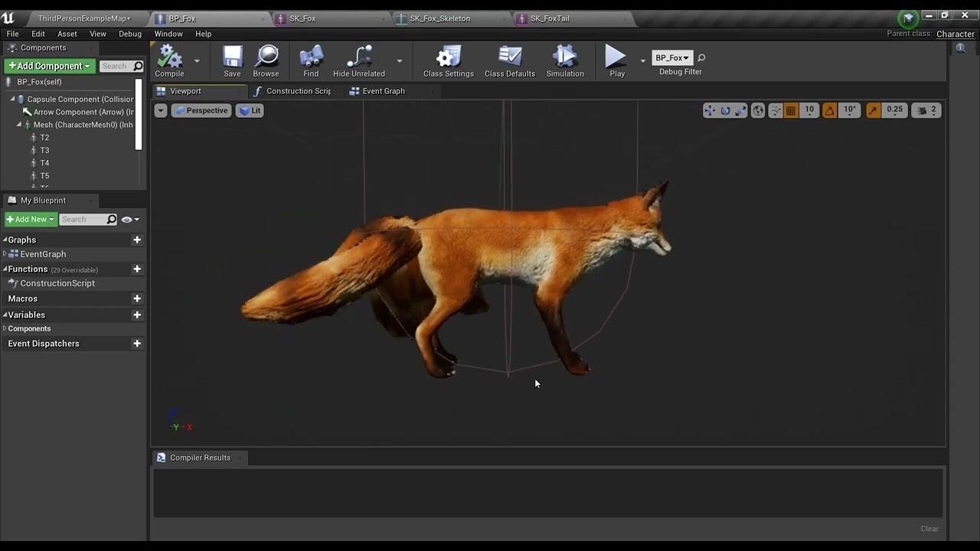Open Hide Unrelated options arrow
The image size is (980, 551).
coord(399,60)
